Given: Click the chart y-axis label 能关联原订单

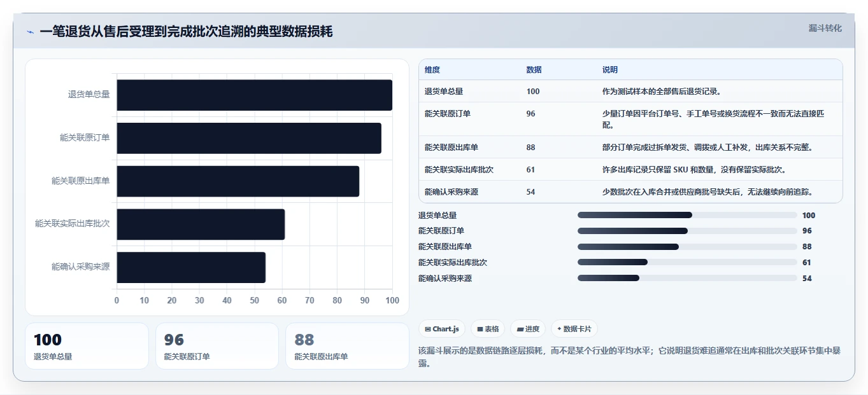Looking at the screenshot, I should pyautogui.click(x=85, y=138).
